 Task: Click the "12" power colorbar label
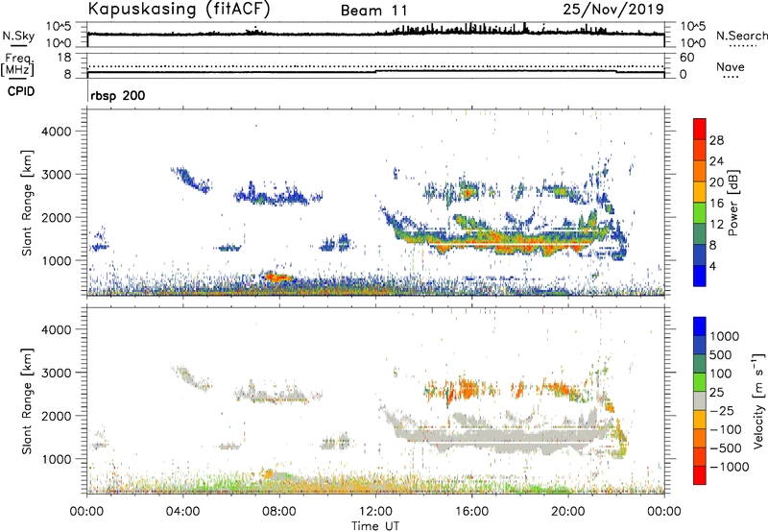tap(716, 225)
